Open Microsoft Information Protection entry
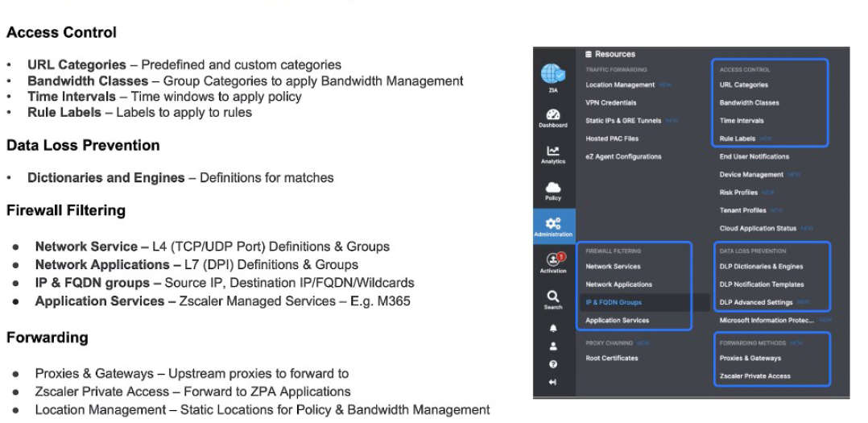Viewport: 868px width, 423px height. tap(767, 321)
